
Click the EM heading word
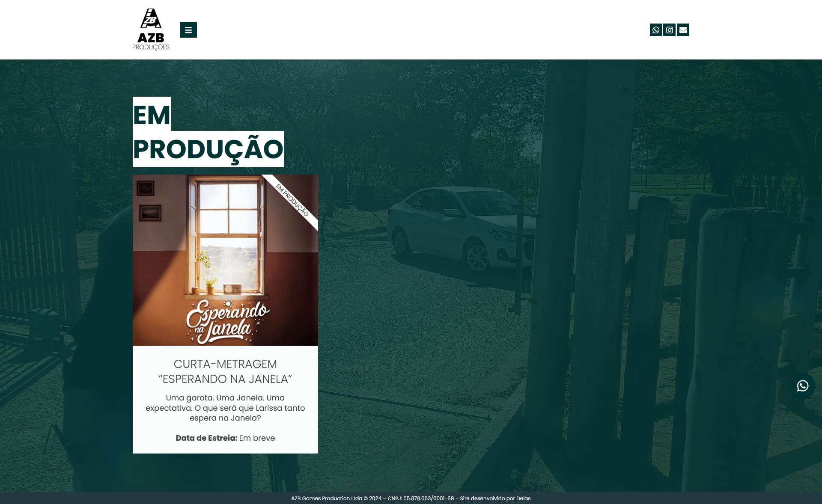pos(152,115)
